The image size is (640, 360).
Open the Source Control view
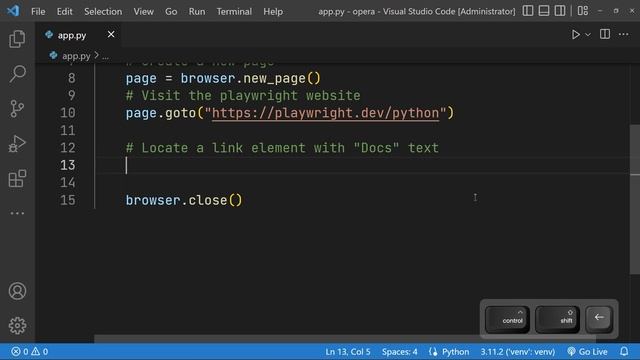pos(17,109)
